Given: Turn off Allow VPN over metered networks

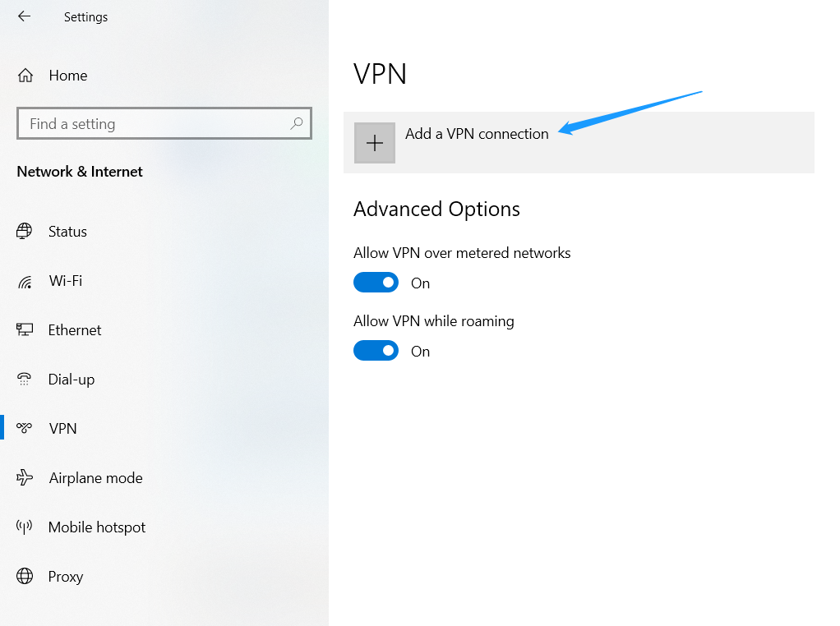Looking at the screenshot, I should point(376,283).
